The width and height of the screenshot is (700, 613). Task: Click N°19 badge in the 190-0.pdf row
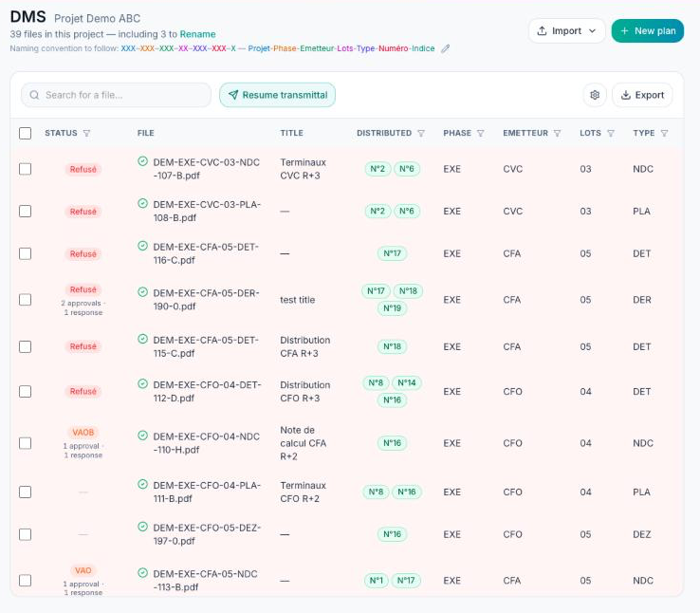pyautogui.click(x=392, y=308)
